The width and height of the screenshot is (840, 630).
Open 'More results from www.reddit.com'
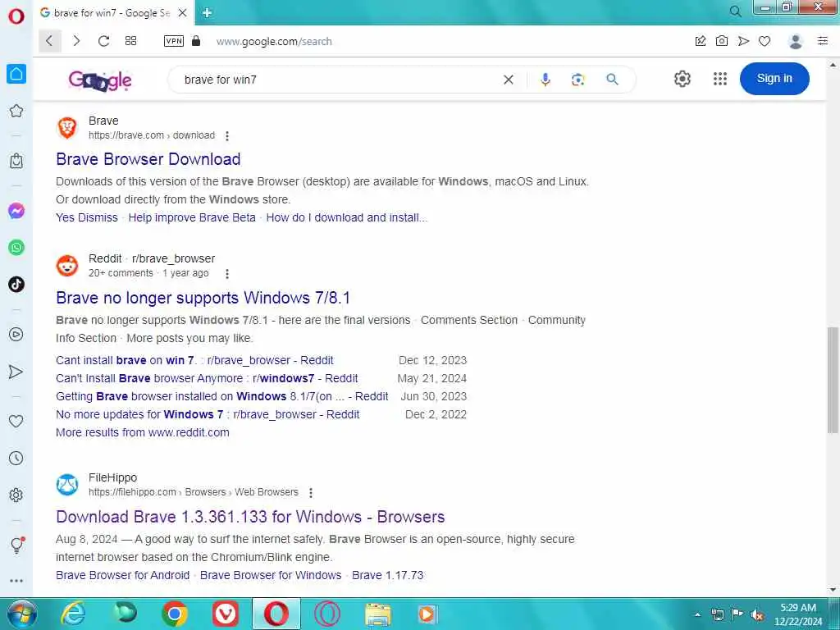[143, 432]
